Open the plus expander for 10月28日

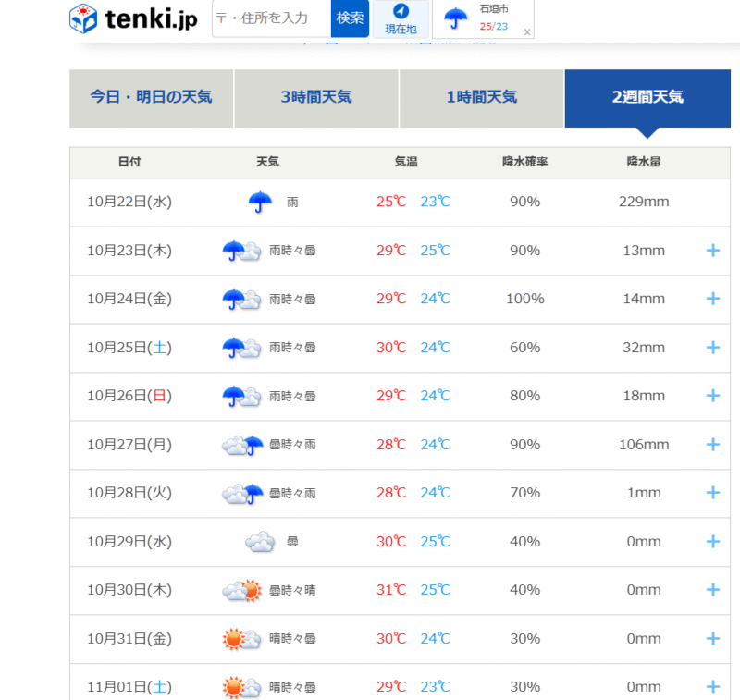click(712, 493)
